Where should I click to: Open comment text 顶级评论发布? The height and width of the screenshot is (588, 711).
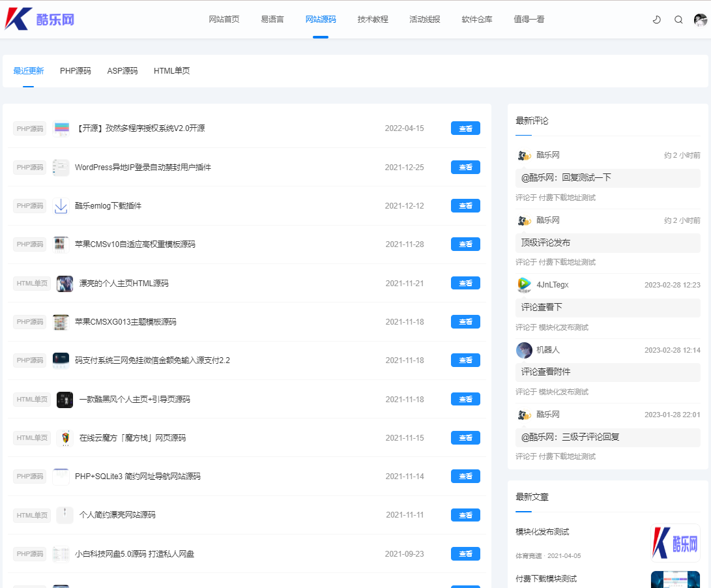pos(545,243)
